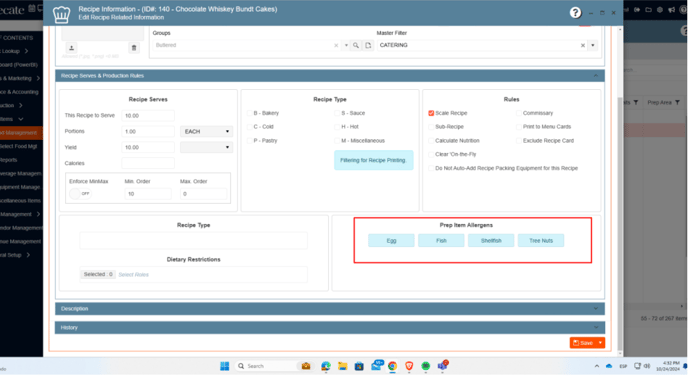Filter the Prep Area column in background grid

point(677,102)
